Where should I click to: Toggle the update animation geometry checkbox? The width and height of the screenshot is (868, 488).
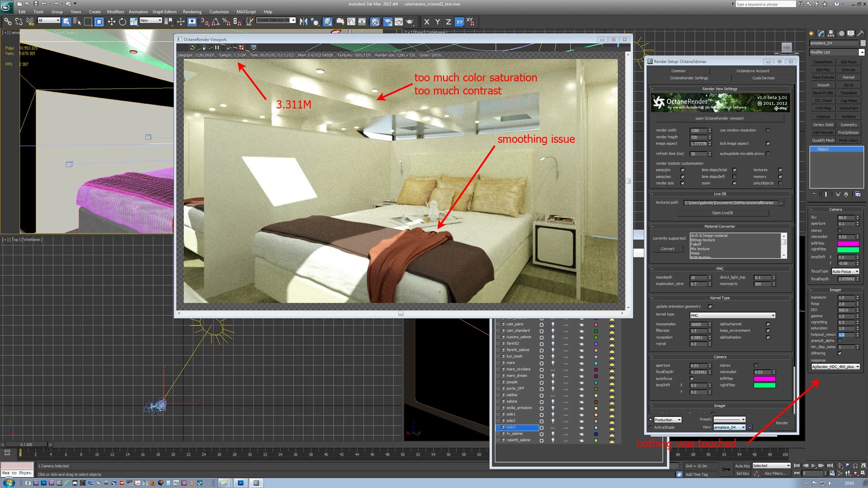(710, 307)
